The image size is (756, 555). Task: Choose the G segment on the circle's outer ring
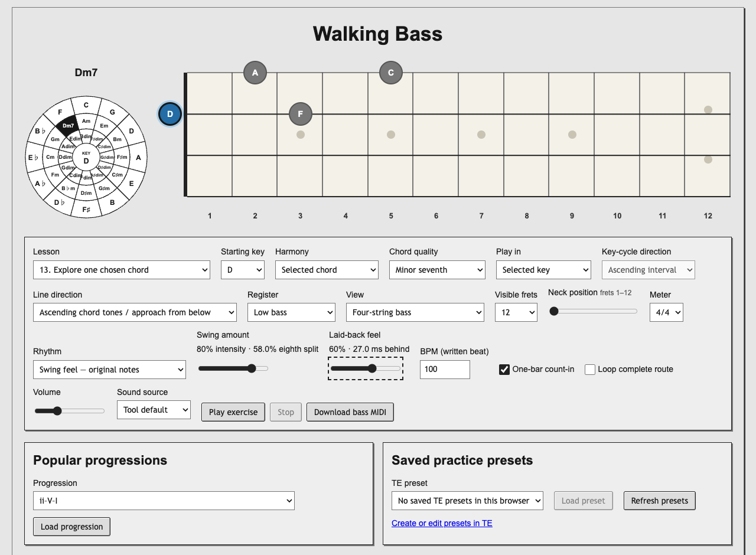click(112, 112)
